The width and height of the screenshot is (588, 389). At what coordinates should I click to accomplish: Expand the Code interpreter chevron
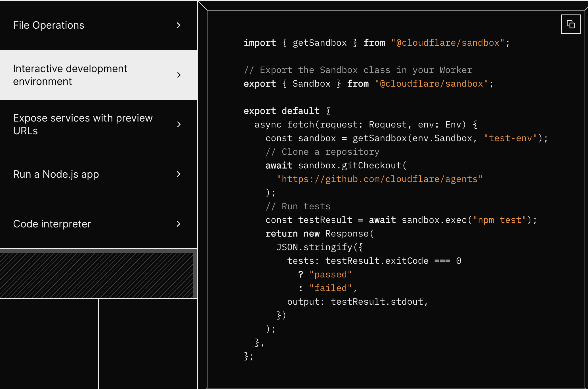tap(178, 224)
